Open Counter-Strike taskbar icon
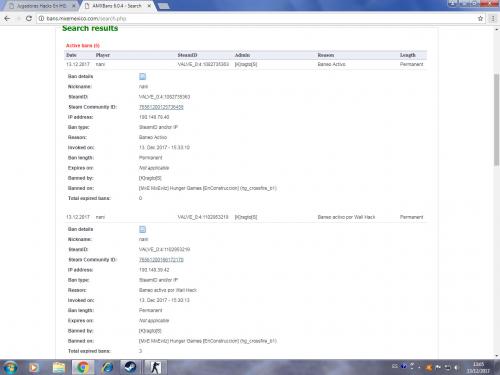The width and height of the screenshot is (500, 375). [x=155, y=367]
